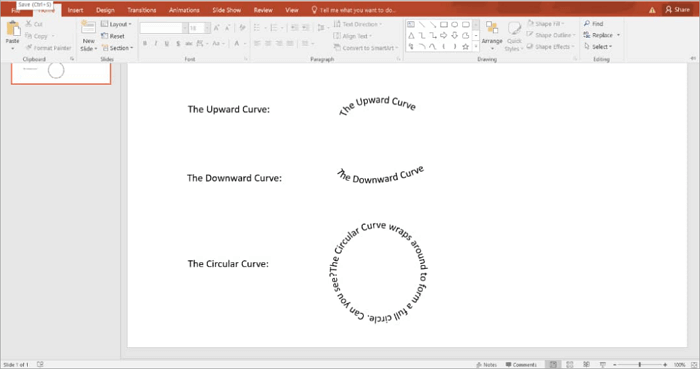
Task: Pick the triangle shape
Action: pyautogui.click(x=411, y=35)
